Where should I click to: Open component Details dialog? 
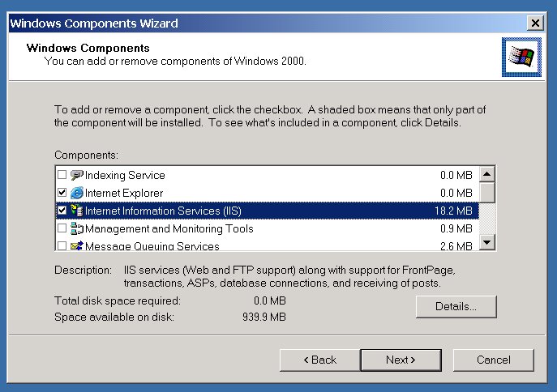point(456,306)
